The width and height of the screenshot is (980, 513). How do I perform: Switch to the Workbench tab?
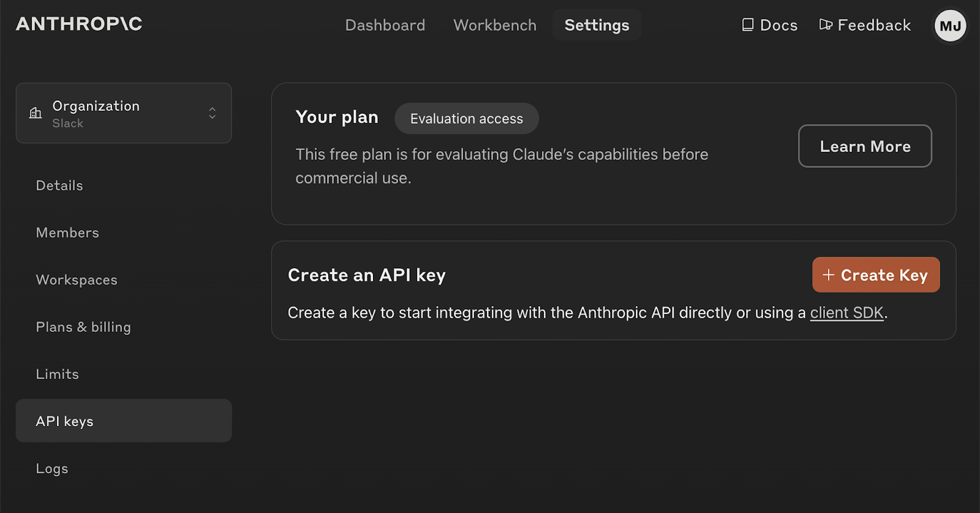(495, 25)
